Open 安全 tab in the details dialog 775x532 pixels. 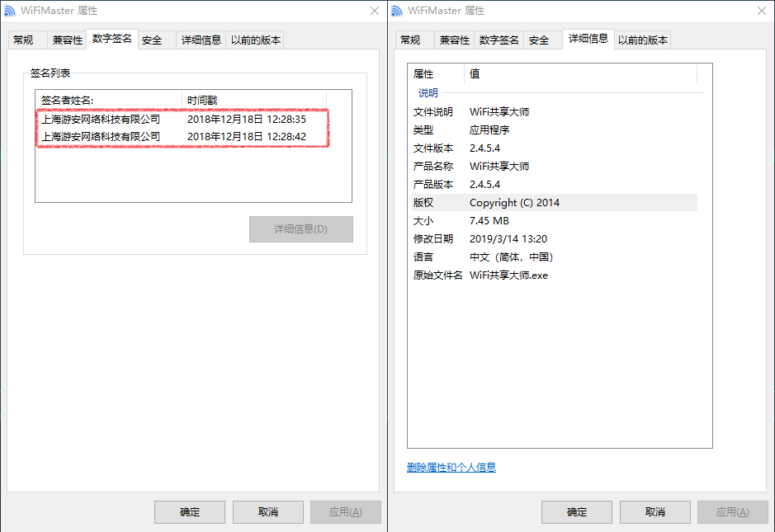(x=539, y=40)
